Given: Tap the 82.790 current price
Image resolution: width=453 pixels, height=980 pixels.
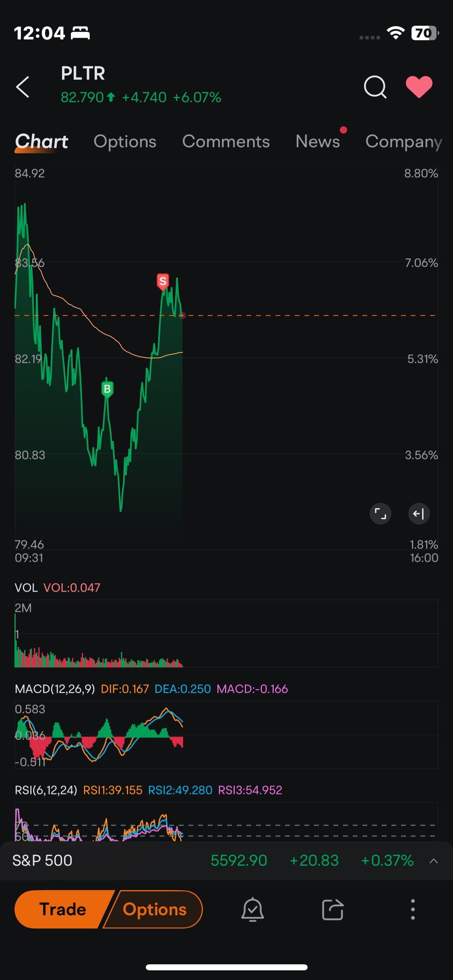Looking at the screenshot, I should tap(83, 97).
